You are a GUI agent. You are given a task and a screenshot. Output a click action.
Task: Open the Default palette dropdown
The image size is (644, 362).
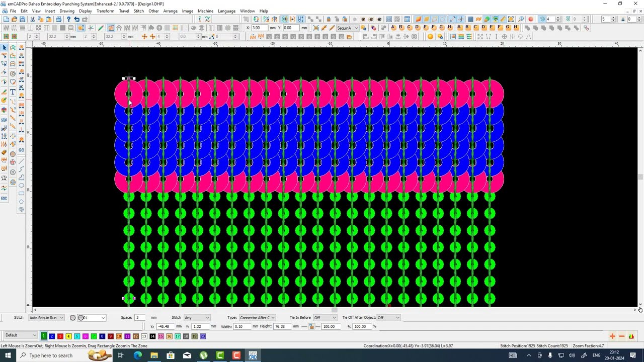point(21,335)
